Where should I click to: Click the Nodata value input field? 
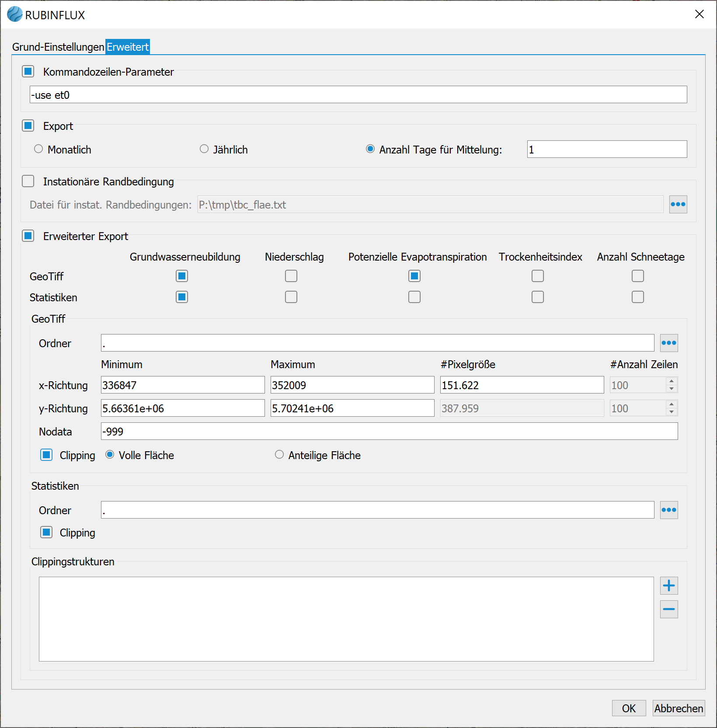click(x=389, y=432)
